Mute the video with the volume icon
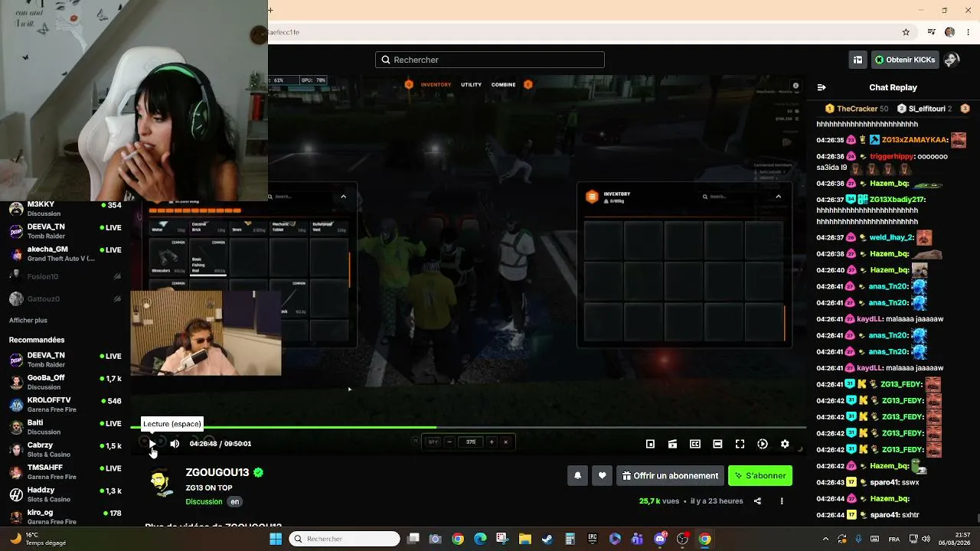The height and width of the screenshot is (551, 980). 175,444
